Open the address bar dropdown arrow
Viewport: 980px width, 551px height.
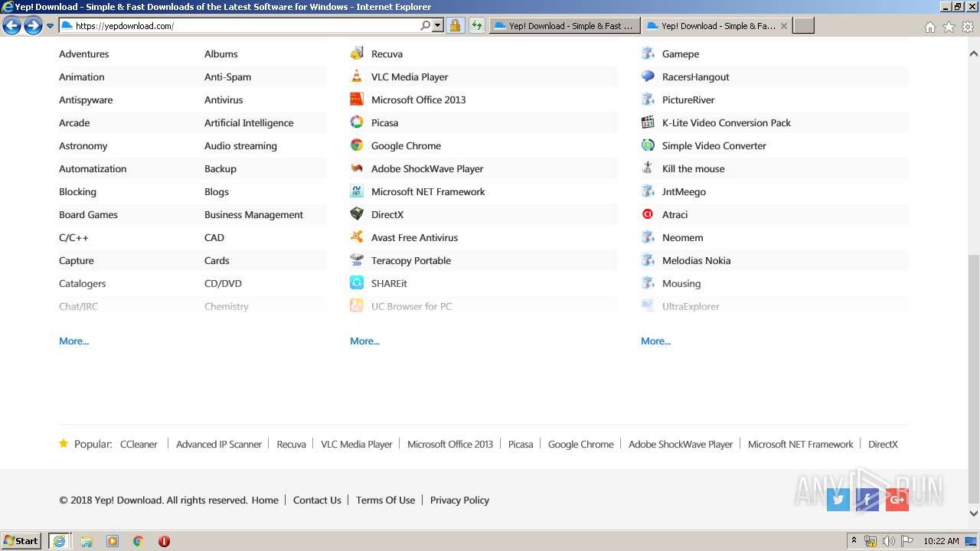[x=438, y=25]
